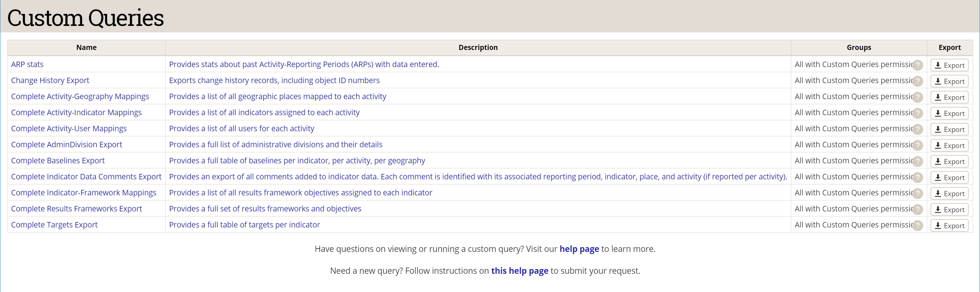Click the Name column header
This screenshot has width=980, height=292.
[86, 48]
